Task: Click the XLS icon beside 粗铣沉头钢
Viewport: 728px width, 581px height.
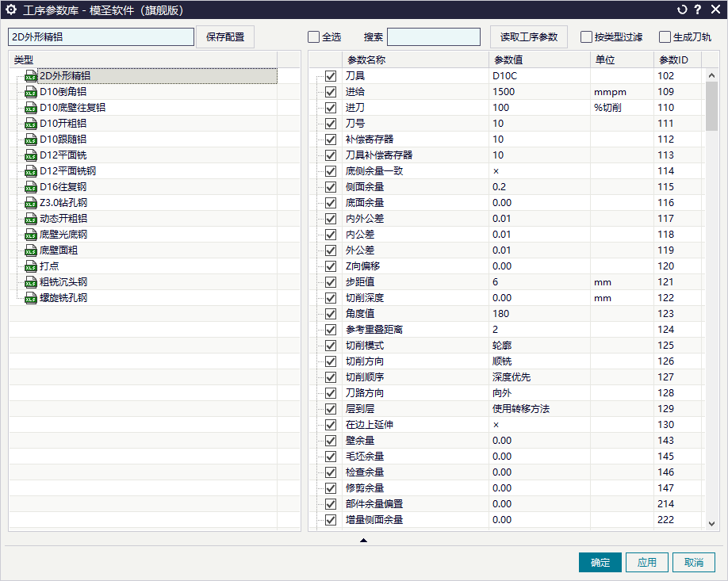Action: tap(31, 282)
